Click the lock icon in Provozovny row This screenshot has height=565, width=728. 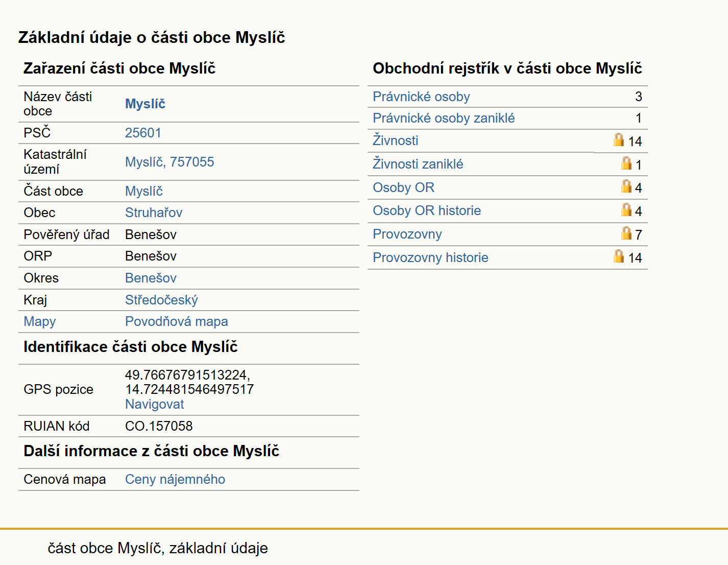coord(626,233)
